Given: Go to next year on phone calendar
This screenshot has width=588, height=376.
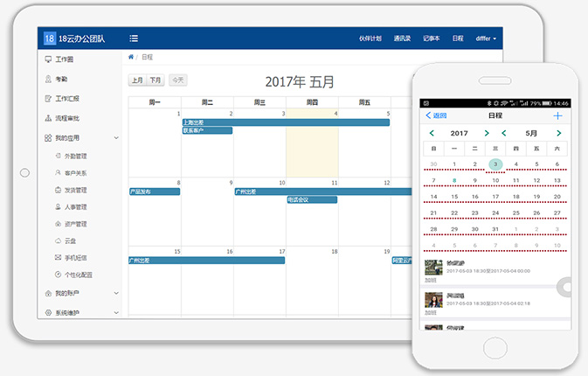Looking at the screenshot, I should click(x=487, y=133).
